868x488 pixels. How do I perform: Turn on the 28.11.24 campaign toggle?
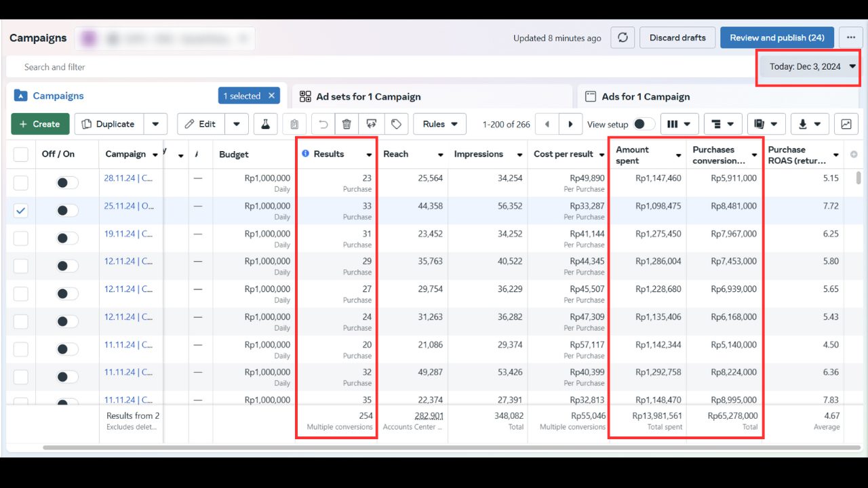pyautogui.click(x=66, y=183)
